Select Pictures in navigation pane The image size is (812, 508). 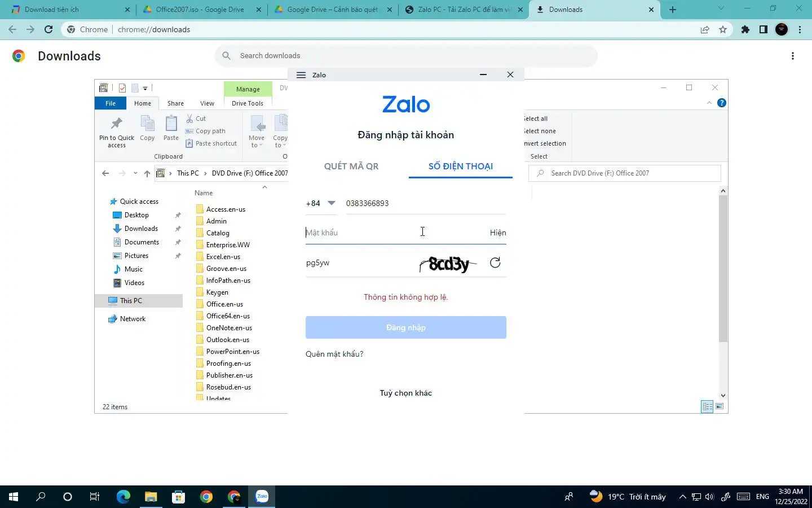tap(136, 256)
